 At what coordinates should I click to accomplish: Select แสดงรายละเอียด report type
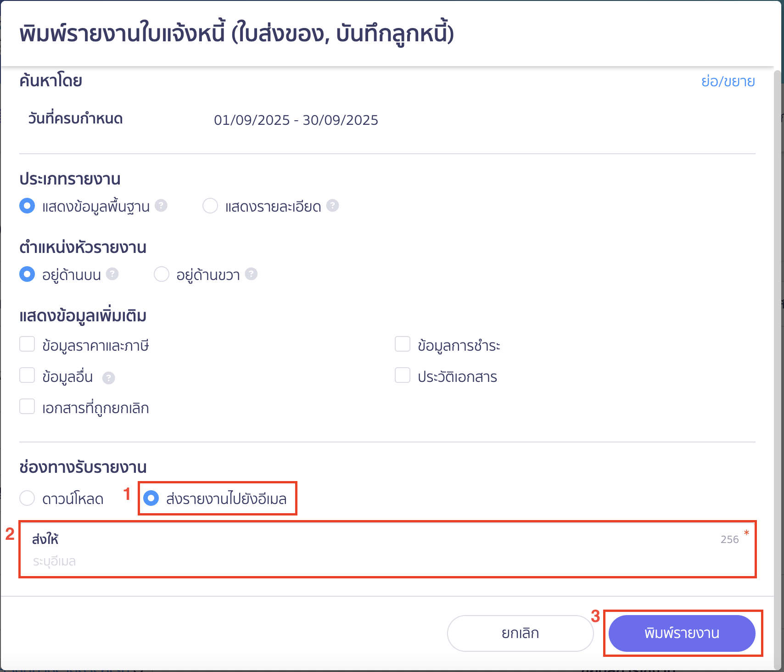click(210, 206)
